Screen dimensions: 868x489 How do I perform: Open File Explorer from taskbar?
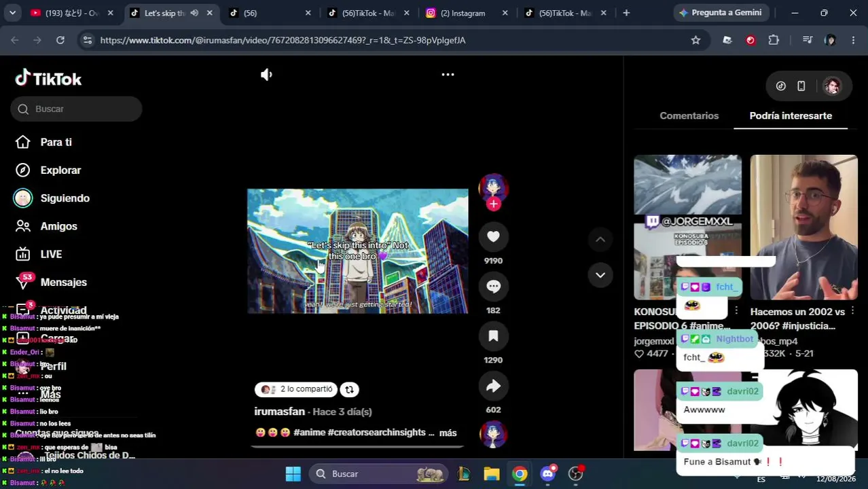492,474
